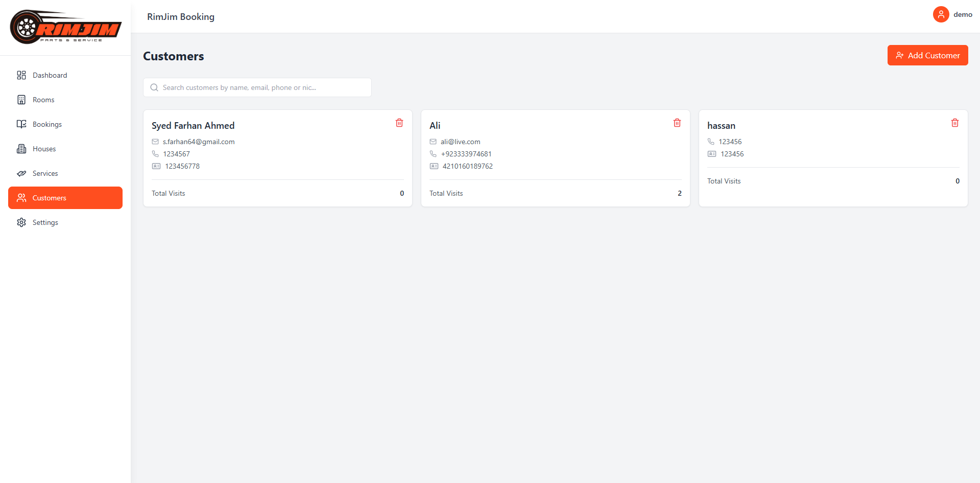
Task: Delete the Ali customer card
Action: point(677,123)
